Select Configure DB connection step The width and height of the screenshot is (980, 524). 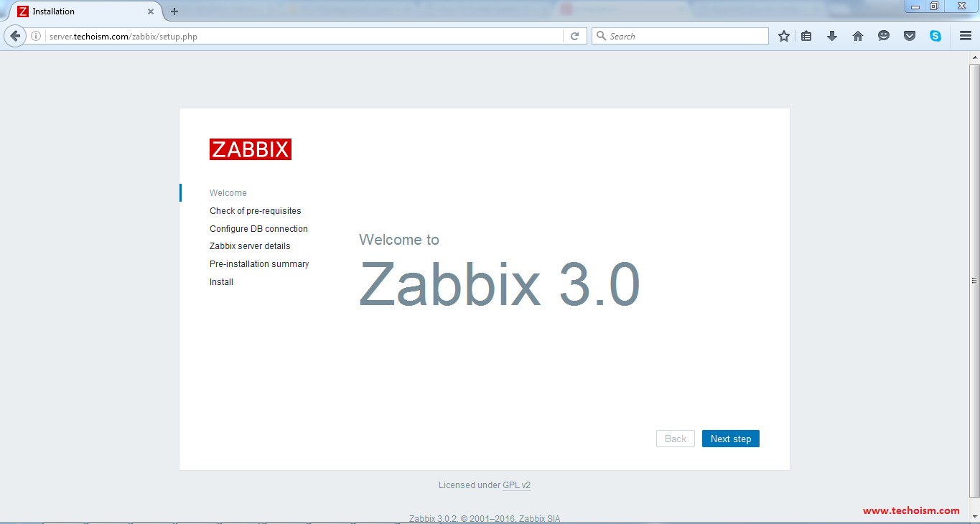pyautogui.click(x=258, y=229)
